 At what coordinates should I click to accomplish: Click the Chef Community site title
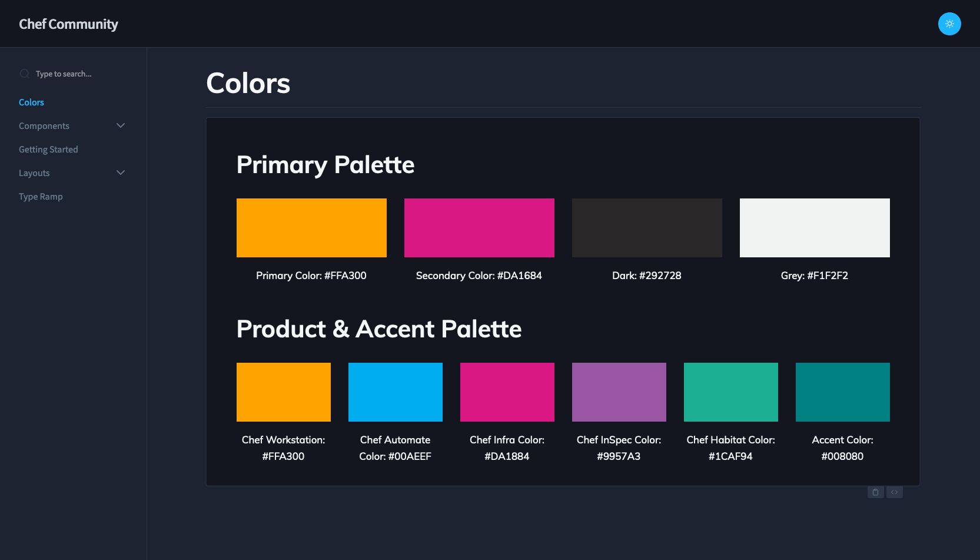(68, 24)
